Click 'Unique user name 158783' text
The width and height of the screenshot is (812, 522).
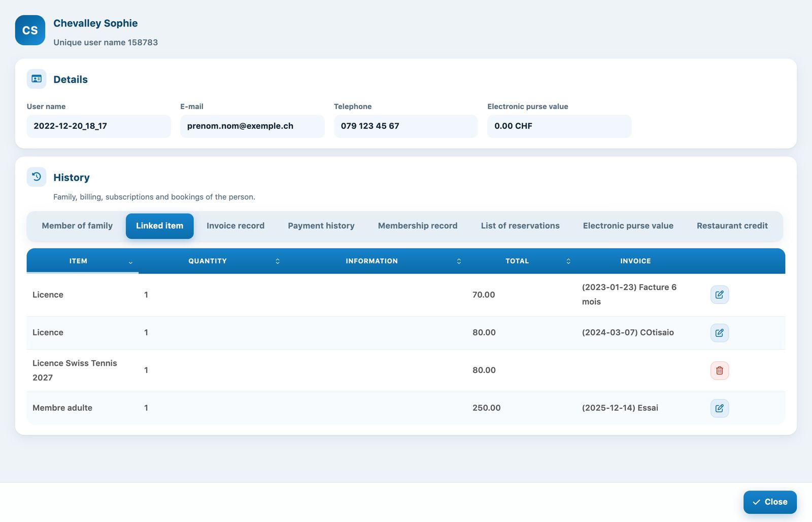[x=106, y=43]
